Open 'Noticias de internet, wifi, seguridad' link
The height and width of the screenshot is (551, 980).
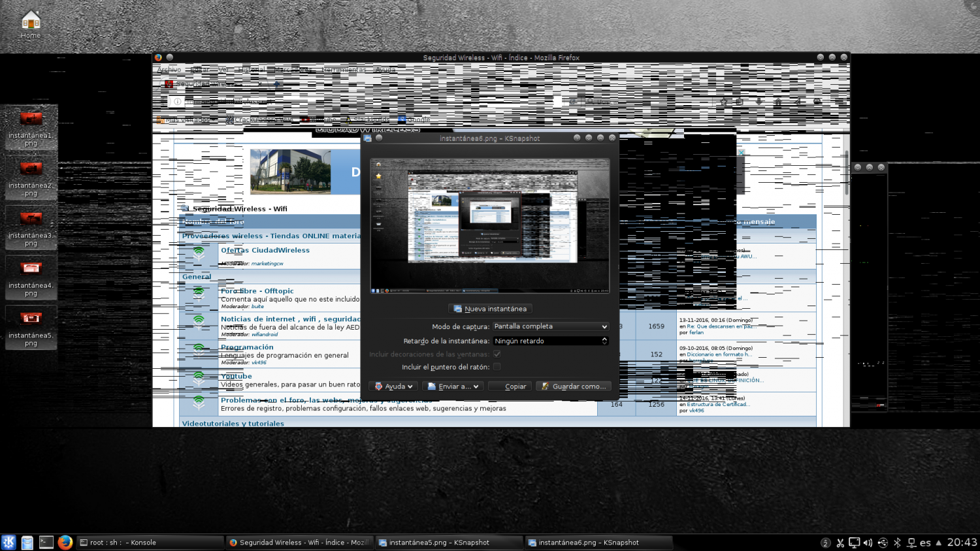pos(290,319)
